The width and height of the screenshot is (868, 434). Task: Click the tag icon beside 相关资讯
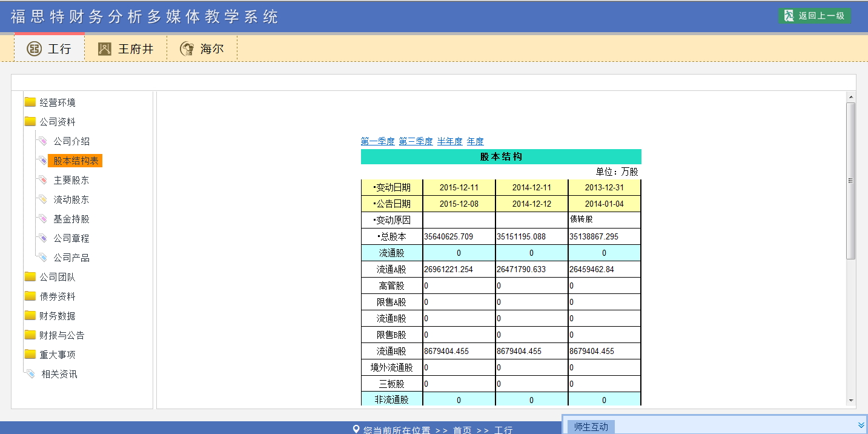(31, 374)
